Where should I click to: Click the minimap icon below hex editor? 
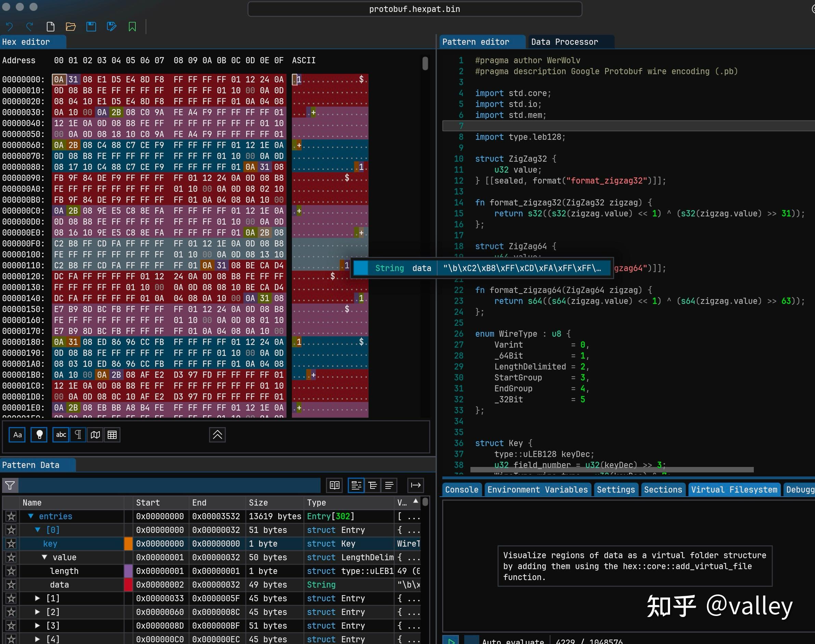pyautogui.click(x=95, y=435)
